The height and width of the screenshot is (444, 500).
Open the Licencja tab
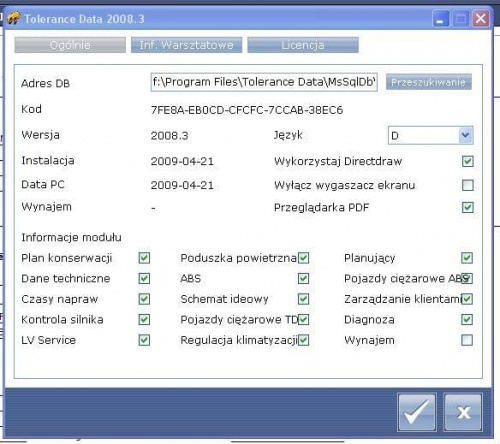tap(303, 45)
